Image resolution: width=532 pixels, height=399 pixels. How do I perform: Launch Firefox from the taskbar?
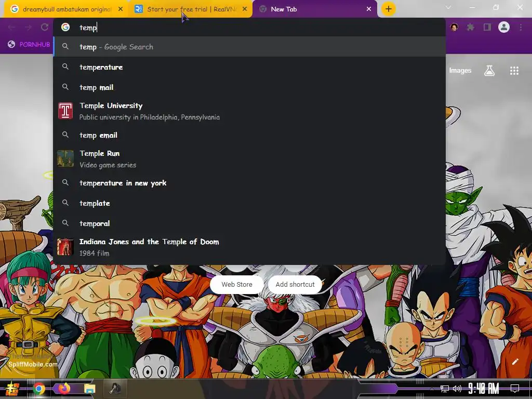(64, 389)
